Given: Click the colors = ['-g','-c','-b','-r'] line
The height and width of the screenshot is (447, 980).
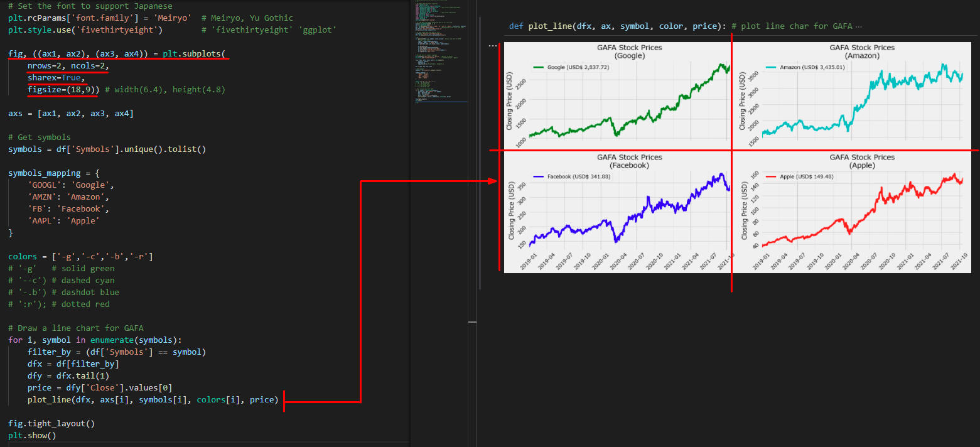Looking at the screenshot, I should pyautogui.click(x=80, y=256).
